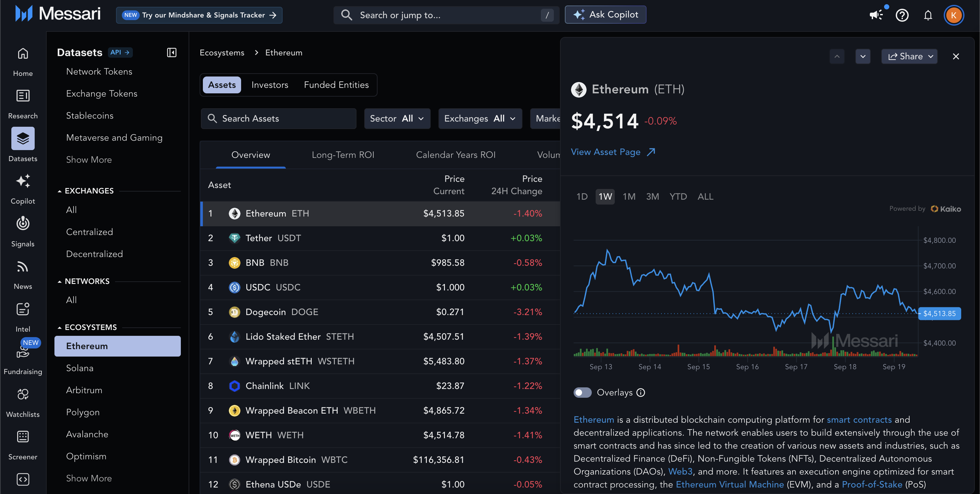This screenshot has height=494, width=980.
Task: Open the Screener sidebar icon
Action: [23, 437]
